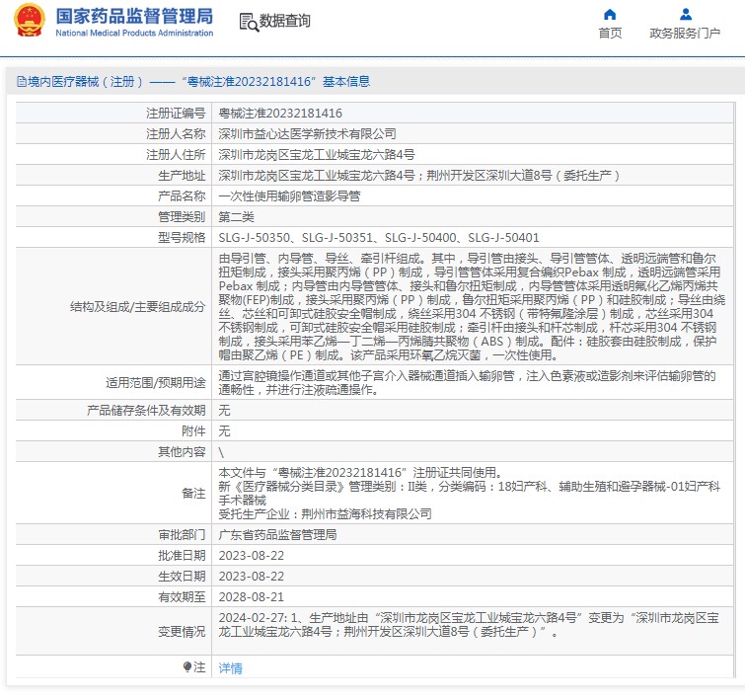The image size is (745, 700).
Task: Click the 管理类别 value 第二类
Action: click(x=236, y=217)
